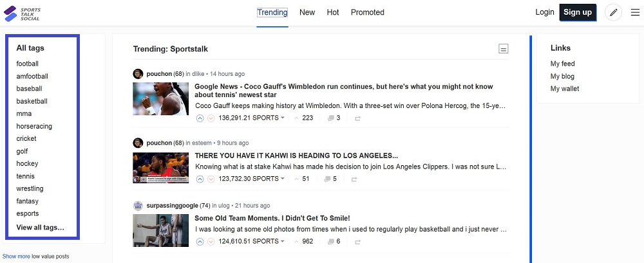
Task: Select the basketball tag
Action: coord(32,102)
